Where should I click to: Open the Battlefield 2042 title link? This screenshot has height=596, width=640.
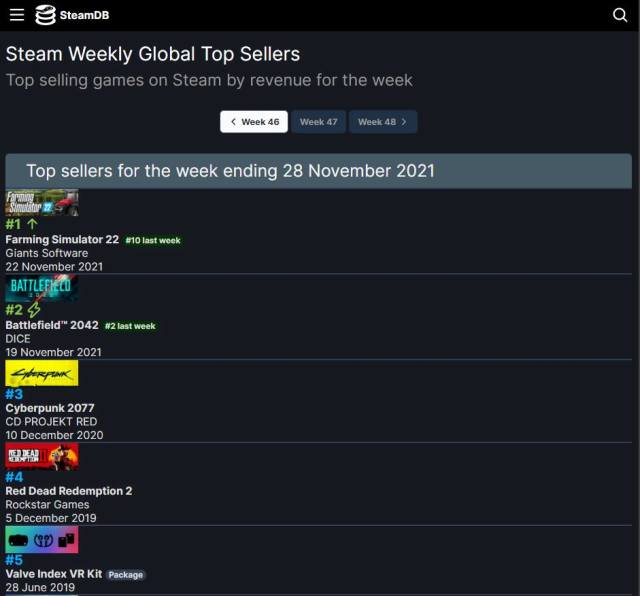click(52, 325)
